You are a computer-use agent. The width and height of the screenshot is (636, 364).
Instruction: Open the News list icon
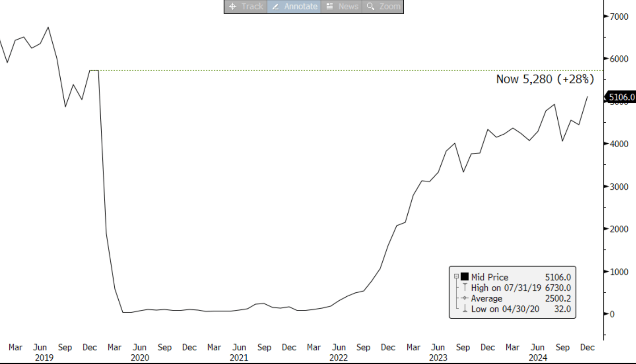click(329, 7)
